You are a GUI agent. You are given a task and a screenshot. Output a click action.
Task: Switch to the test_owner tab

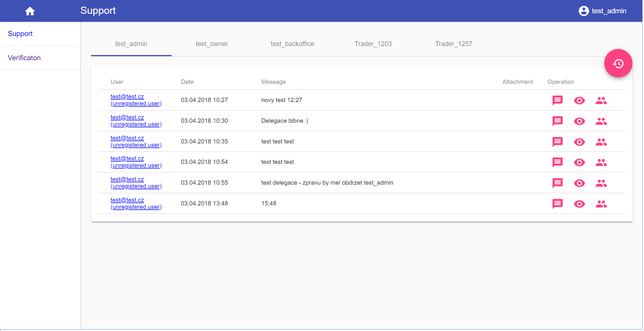point(212,44)
